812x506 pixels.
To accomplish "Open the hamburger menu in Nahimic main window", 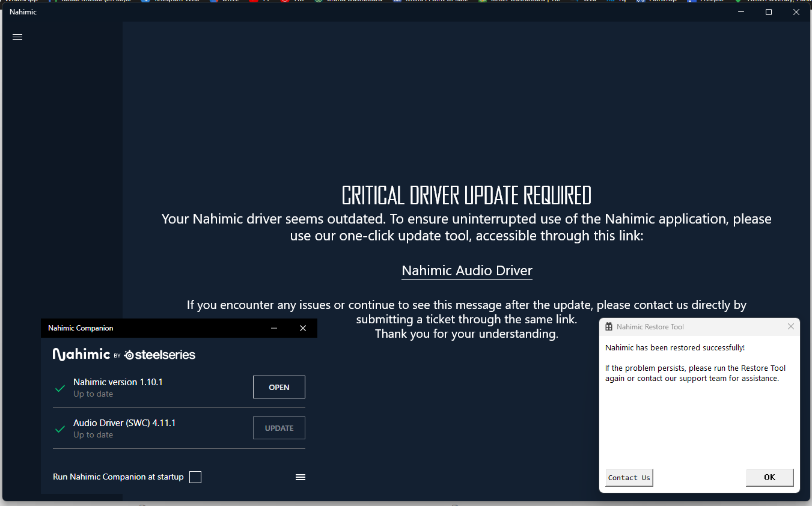I will 17,37.
